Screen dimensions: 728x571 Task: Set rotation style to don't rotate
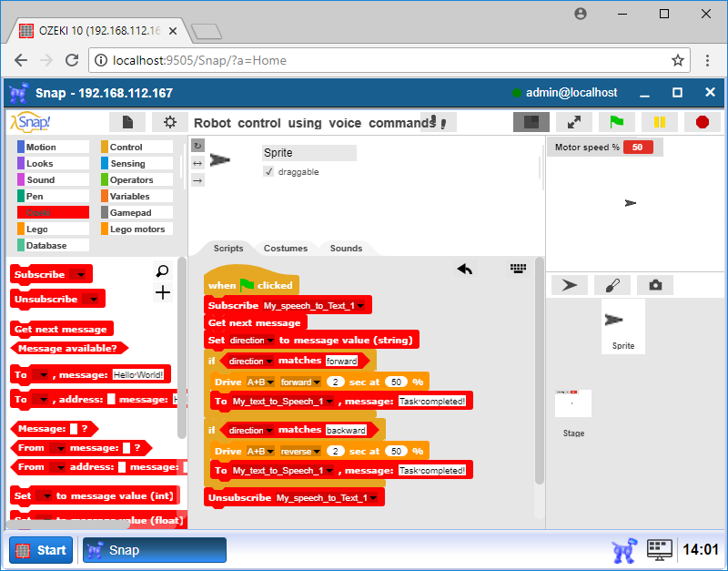pyautogui.click(x=197, y=180)
